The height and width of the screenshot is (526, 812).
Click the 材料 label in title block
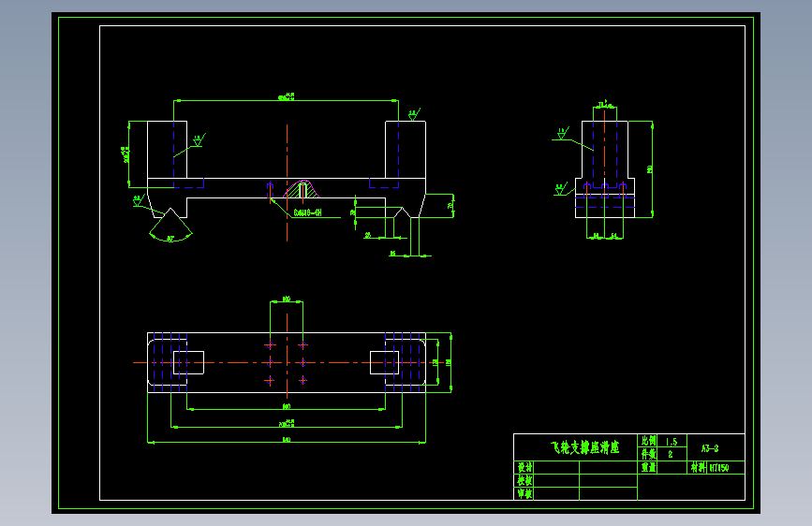(x=698, y=467)
